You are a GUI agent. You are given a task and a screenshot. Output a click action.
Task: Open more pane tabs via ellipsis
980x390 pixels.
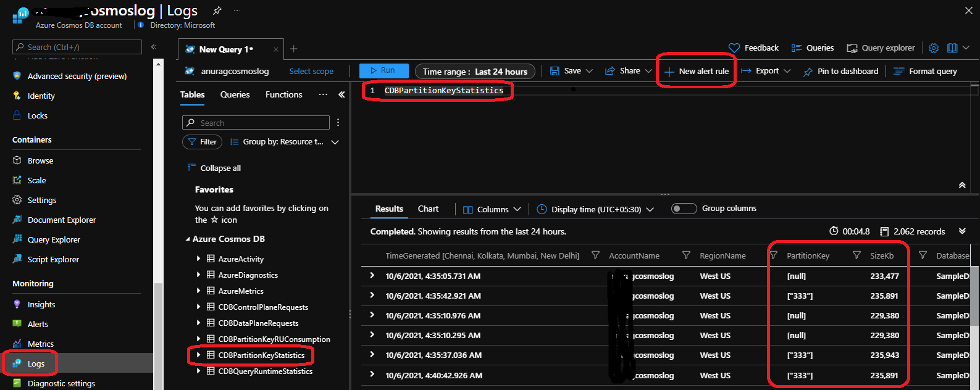(323, 94)
